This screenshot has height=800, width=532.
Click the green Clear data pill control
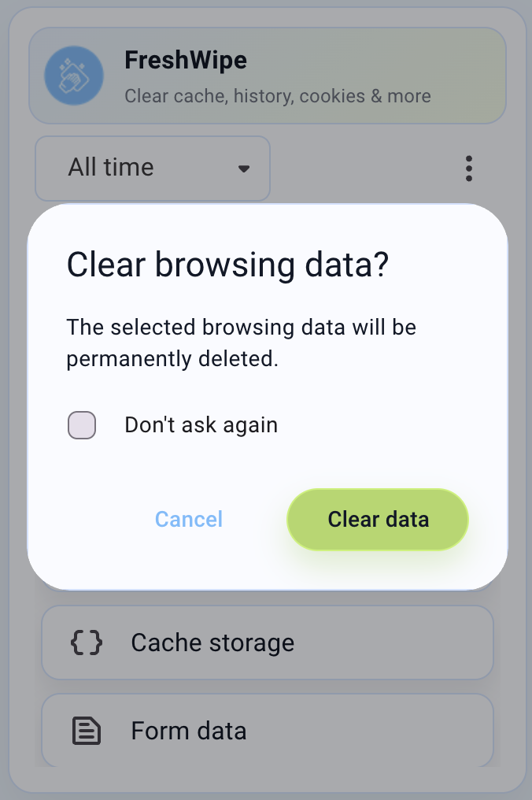coord(377,519)
